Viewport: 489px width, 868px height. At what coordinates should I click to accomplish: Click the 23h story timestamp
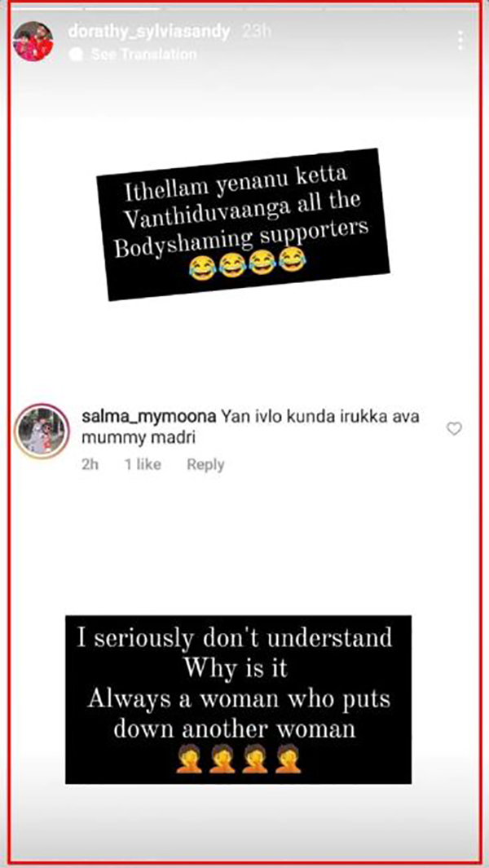coord(256,32)
